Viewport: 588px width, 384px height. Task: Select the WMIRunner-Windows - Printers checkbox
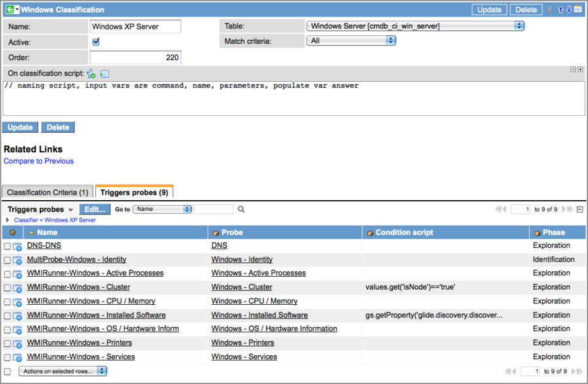(x=7, y=343)
